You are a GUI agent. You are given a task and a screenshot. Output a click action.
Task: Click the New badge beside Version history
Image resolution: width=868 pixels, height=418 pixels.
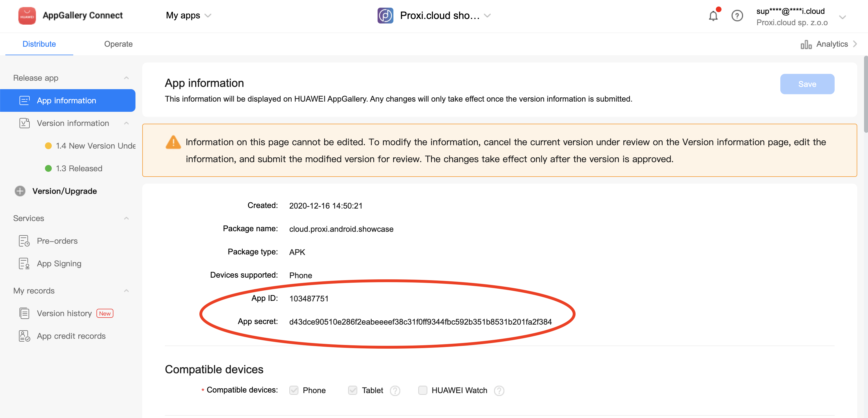click(105, 314)
